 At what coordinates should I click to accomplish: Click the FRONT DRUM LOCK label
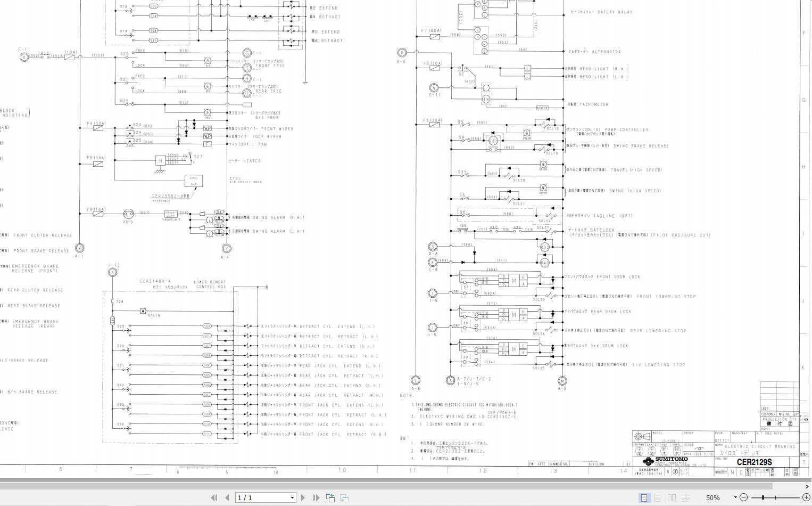click(618, 277)
